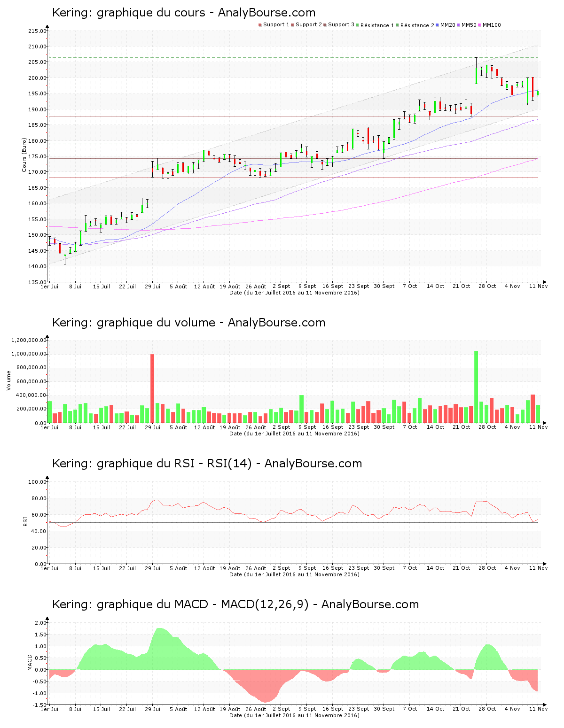Click the red MACD trough near 26 Août
The width and height of the screenshot is (564, 728).
[266, 686]
